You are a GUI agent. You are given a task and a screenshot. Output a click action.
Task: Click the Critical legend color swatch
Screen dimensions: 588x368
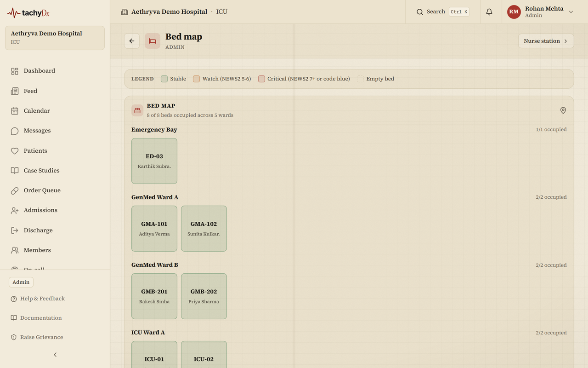coord(261,79)
